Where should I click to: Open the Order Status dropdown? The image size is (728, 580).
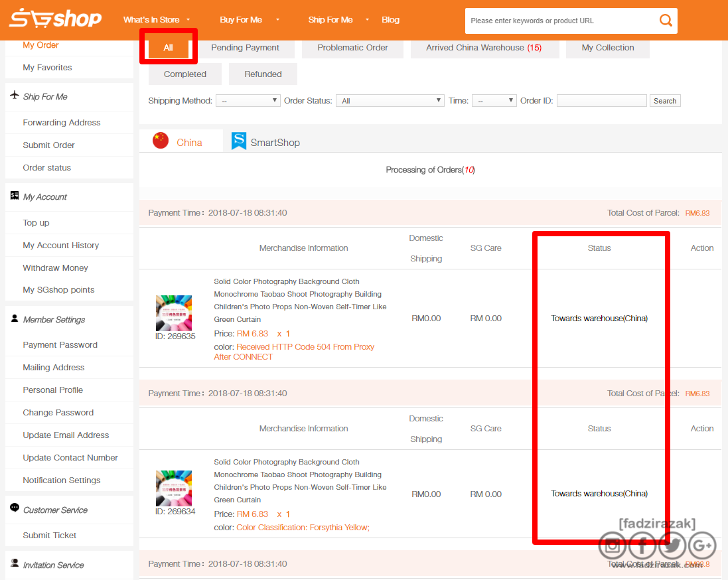[x=390, y=101]
